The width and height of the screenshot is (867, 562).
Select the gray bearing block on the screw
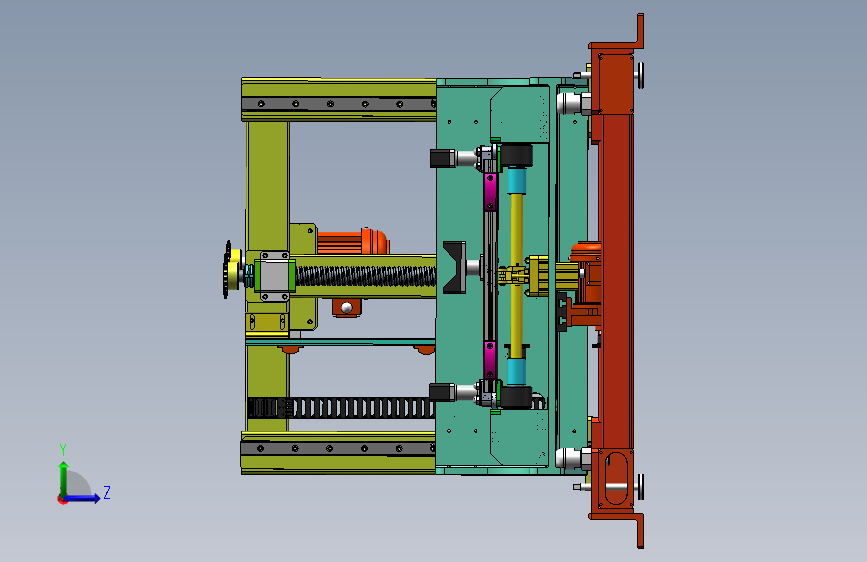[x=274, y=275]
